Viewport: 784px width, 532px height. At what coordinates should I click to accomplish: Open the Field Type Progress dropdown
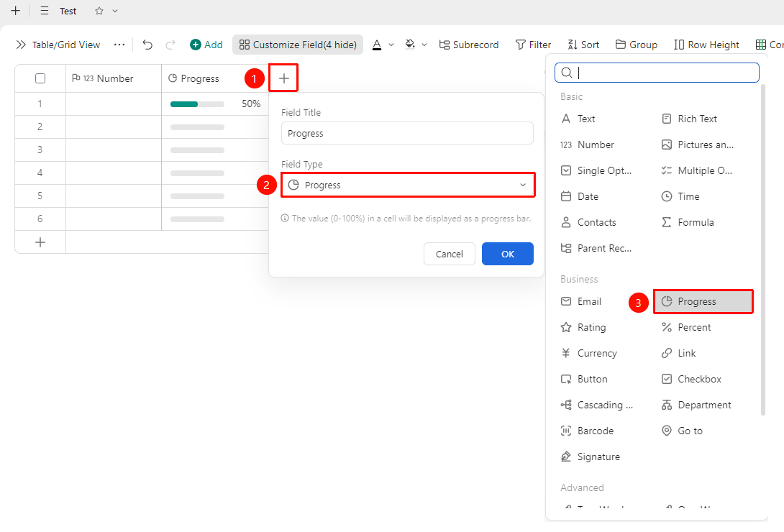point(408,185)
